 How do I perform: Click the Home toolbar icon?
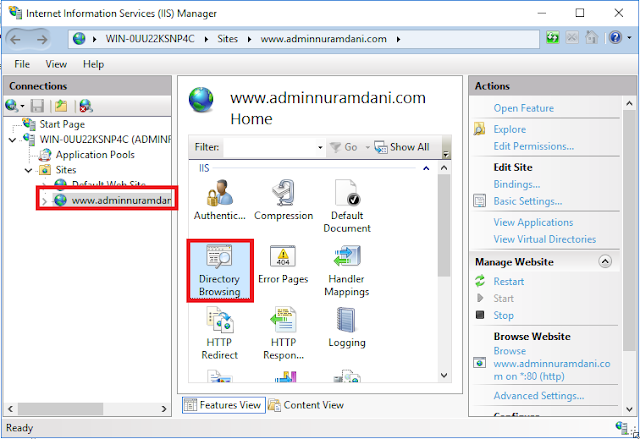click(591, 38)
